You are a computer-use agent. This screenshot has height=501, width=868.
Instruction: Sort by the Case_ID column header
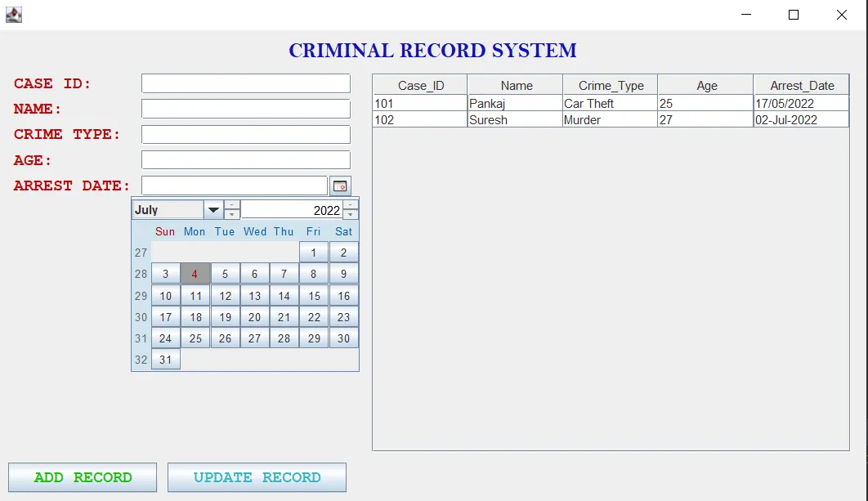pyautogui.click(x=418, y=84)
